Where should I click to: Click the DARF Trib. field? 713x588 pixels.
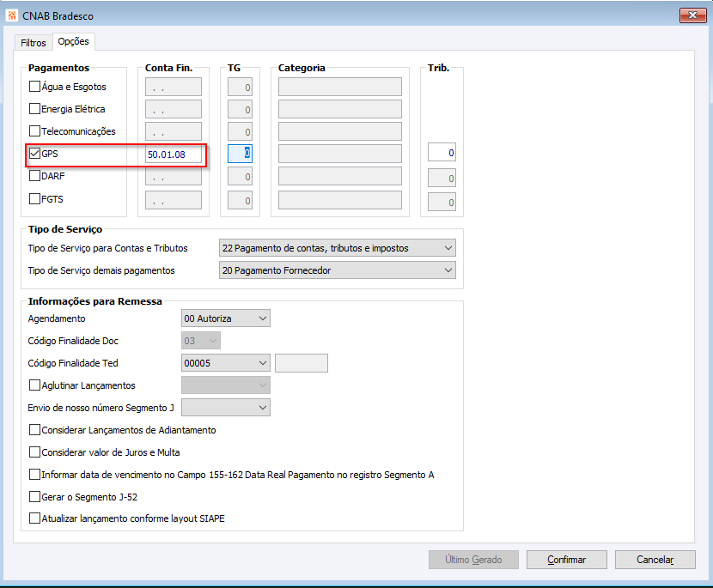click(442, 179)
